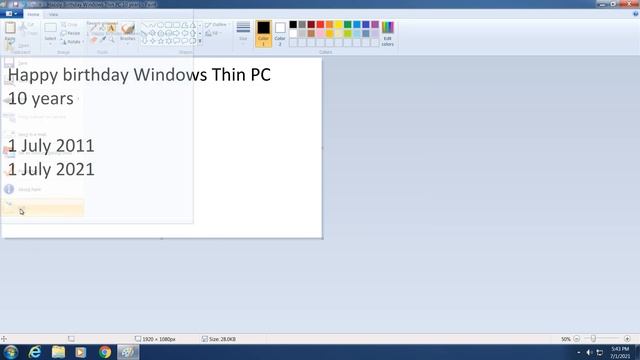Pick the brown swatch in second row
Screen dimensions: 640x360
[311, 33]
